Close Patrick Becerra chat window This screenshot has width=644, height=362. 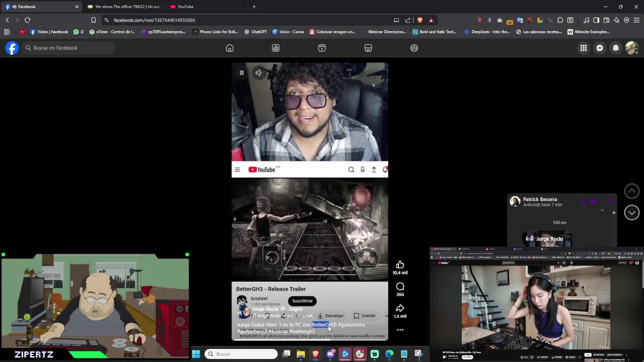[x=611, y=202]
